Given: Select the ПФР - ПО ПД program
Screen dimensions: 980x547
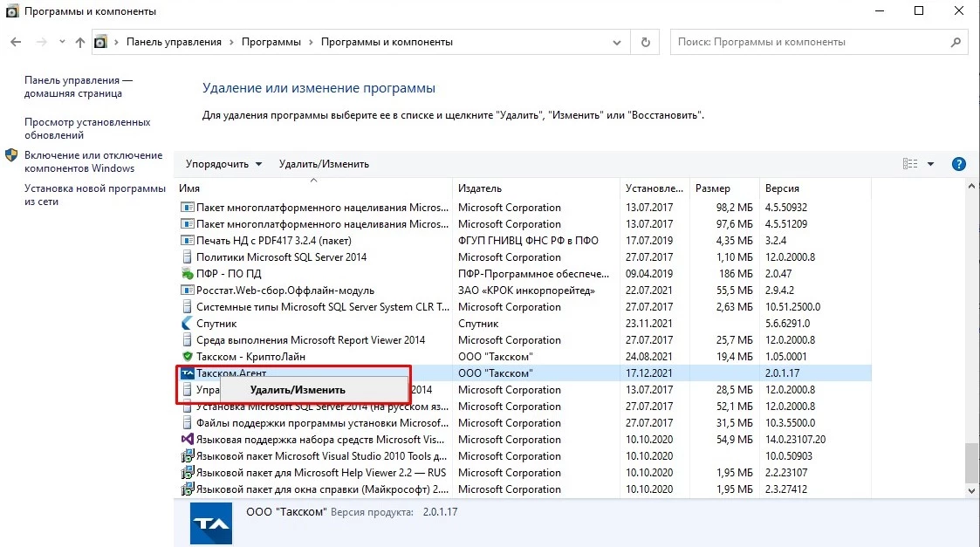Looking at the screenshot, I should tap(229, 274).
